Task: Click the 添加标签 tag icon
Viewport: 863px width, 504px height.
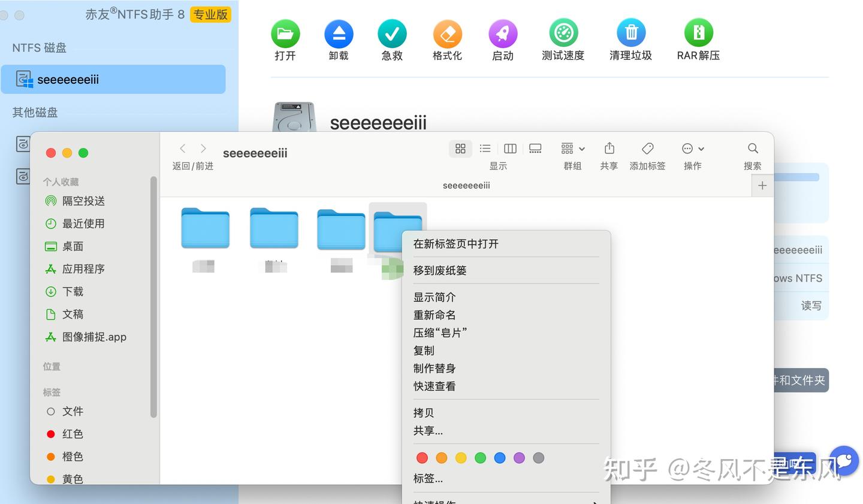Action: (x=648, y=148)
